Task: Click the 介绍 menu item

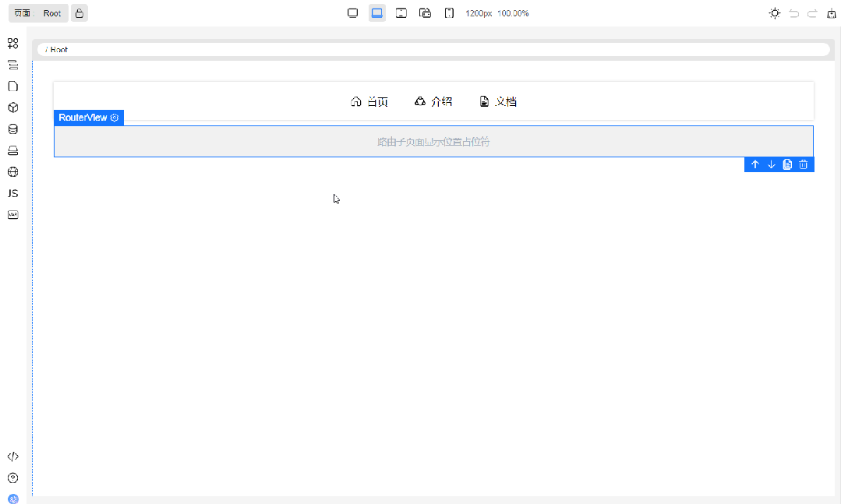Action: click(x=433, y=101)
